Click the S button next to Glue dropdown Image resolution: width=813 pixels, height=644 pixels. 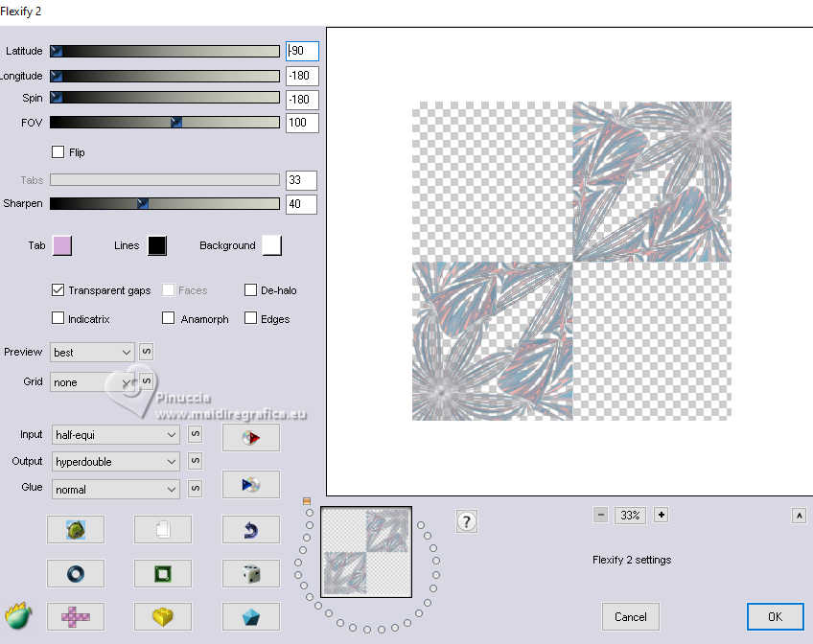[x=195, y=489]
